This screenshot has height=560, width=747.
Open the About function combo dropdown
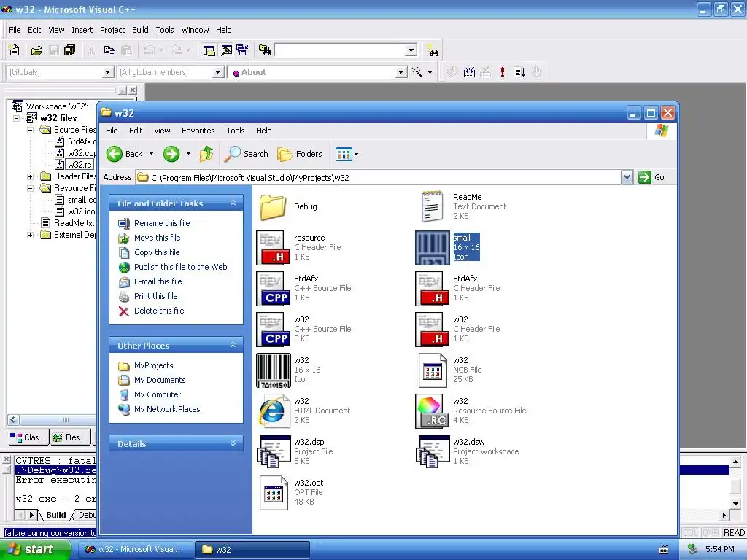(x=401, y=72)
